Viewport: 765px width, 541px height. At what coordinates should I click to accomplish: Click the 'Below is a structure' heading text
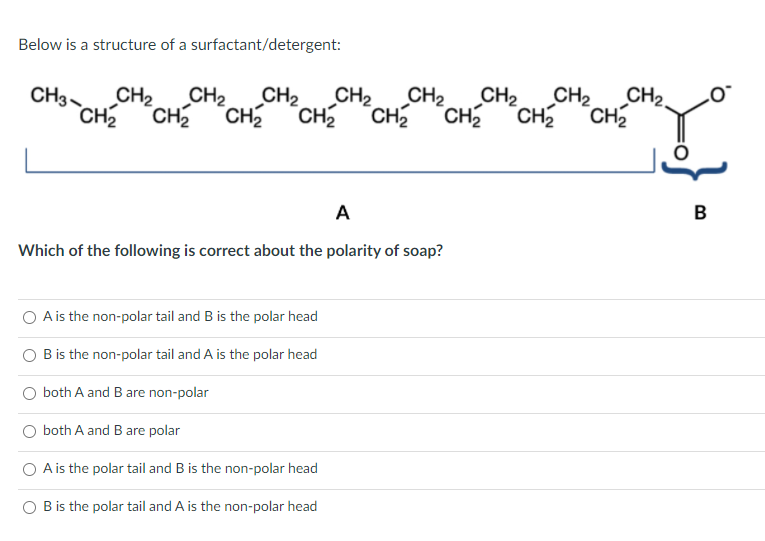pos(180,45)
